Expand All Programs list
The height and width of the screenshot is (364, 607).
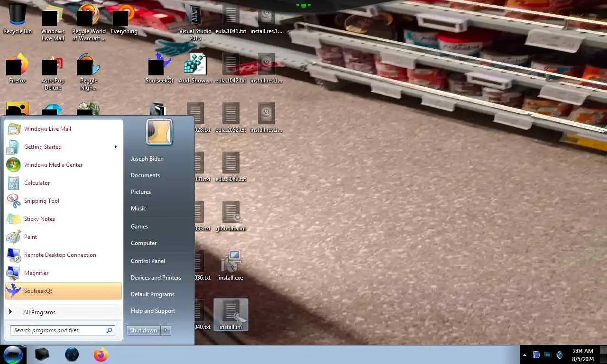coord(64,312)
